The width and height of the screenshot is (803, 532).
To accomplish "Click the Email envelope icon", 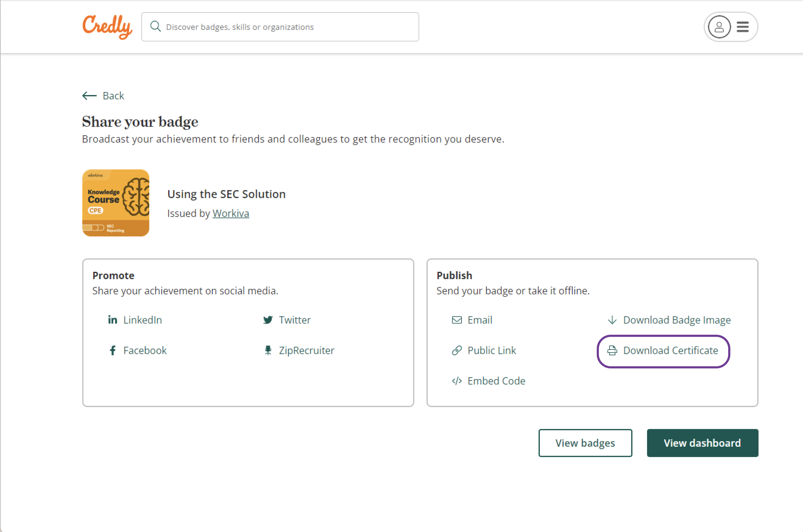I will (457, 320).
